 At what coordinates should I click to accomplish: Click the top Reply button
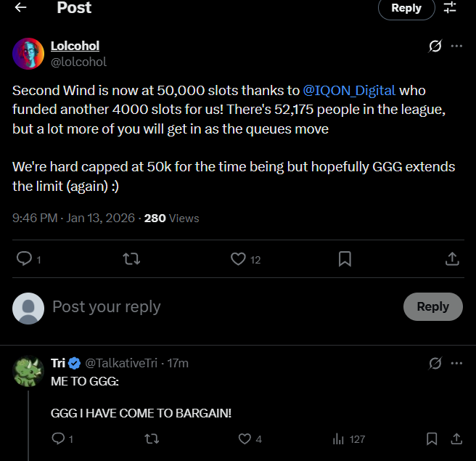click(x=406, y=8)
